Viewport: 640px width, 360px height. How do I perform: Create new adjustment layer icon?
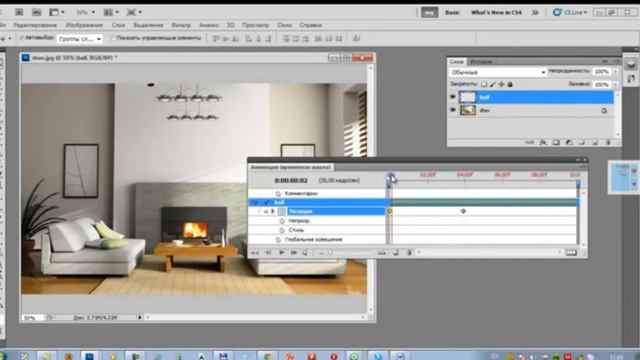point(569,142)
